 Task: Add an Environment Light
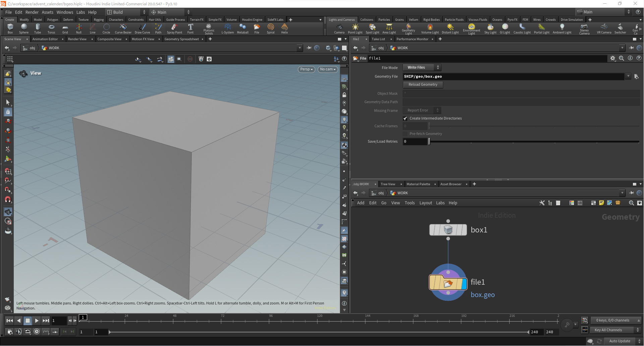pos(471,28)
